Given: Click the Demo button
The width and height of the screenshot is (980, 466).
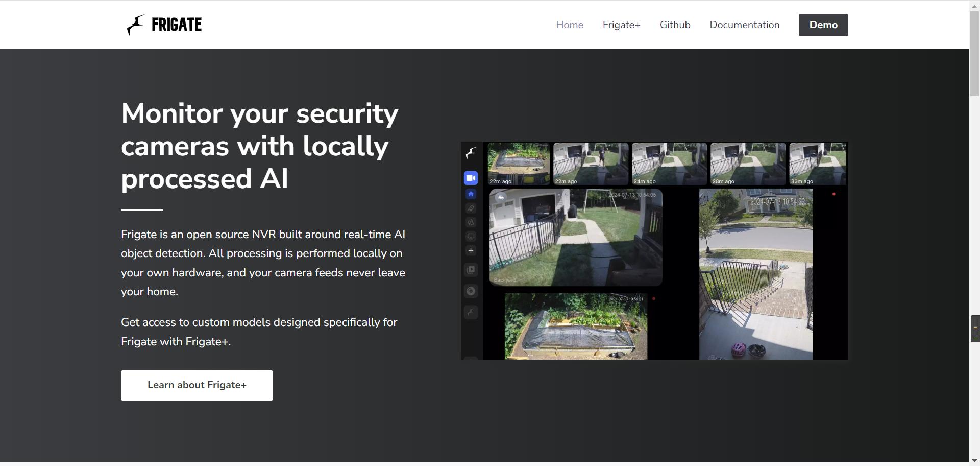Looking at the screenshot, I should [823, 25].
